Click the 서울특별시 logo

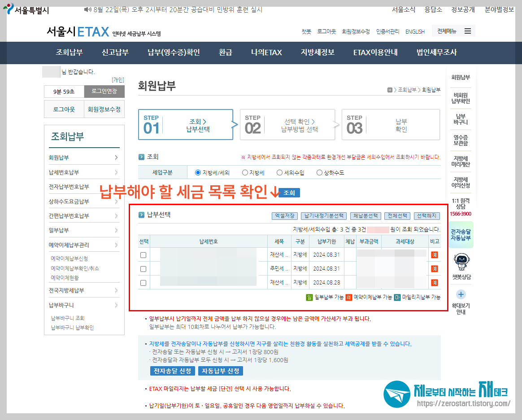tap(26, 9)
